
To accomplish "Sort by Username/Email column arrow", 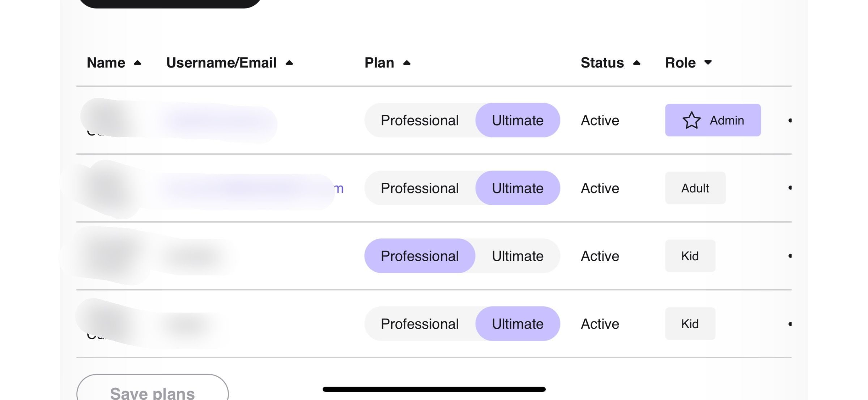I will click(289, 63).
